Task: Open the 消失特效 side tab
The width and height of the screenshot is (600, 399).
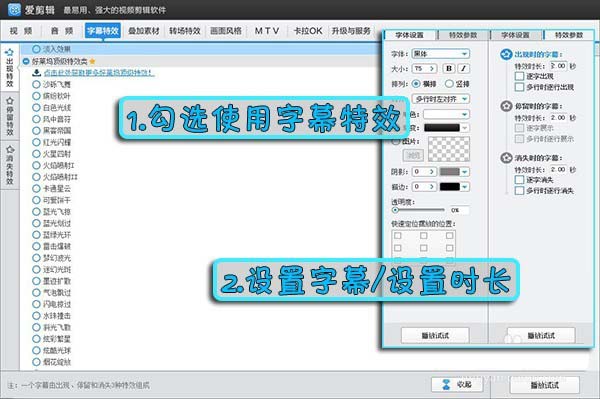Action: coord(10,165)
